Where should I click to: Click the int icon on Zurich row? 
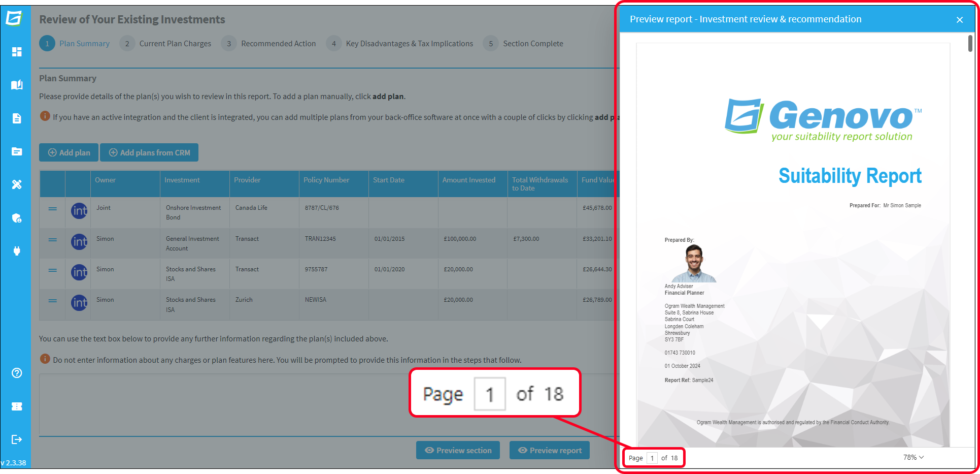[79, 303]
